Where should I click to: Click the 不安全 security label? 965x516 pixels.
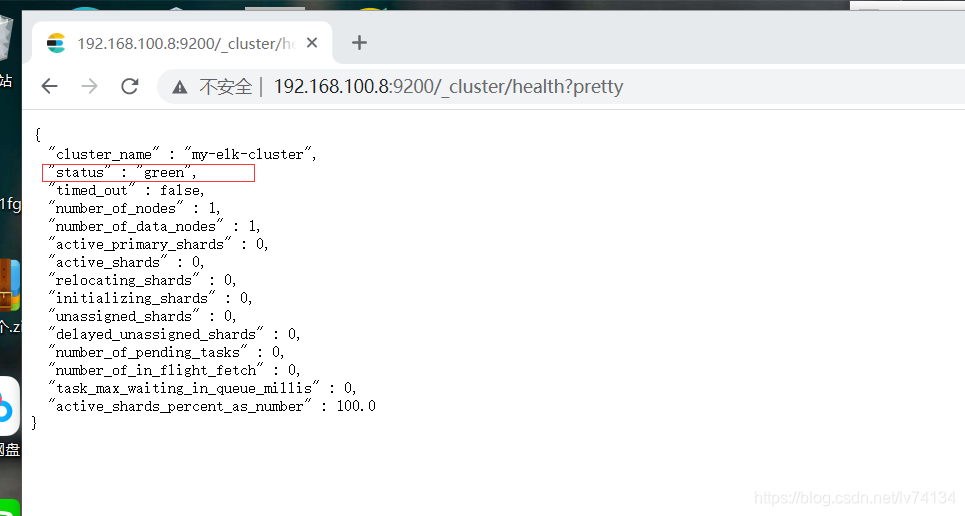[x=226, y=87]
